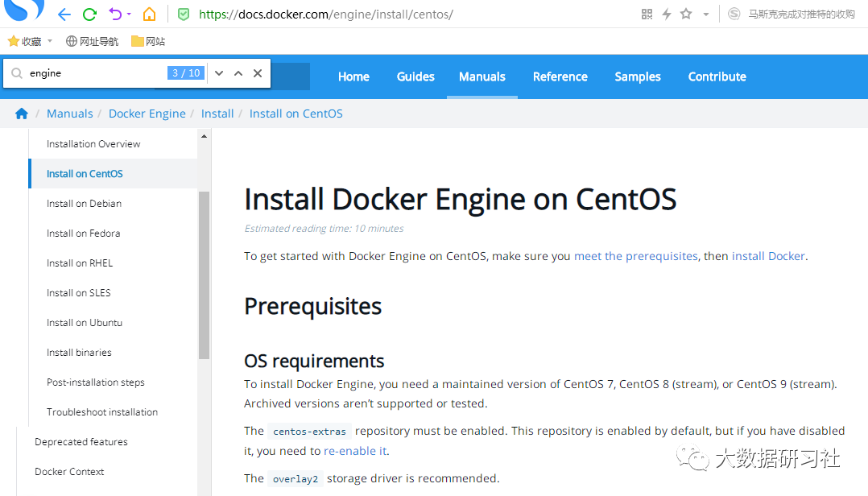Bookmark page with star icon
Viewport: 868px width, 496px height.
pos(686,14)
